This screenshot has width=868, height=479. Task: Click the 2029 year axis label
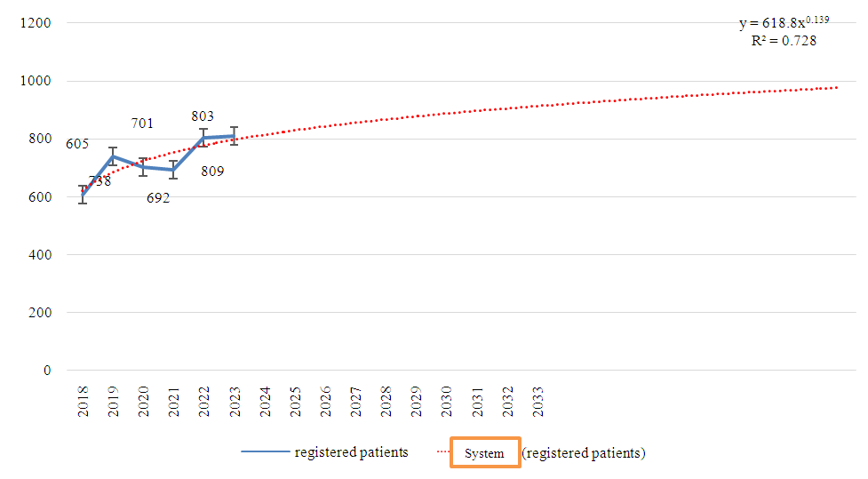[417, 402]
